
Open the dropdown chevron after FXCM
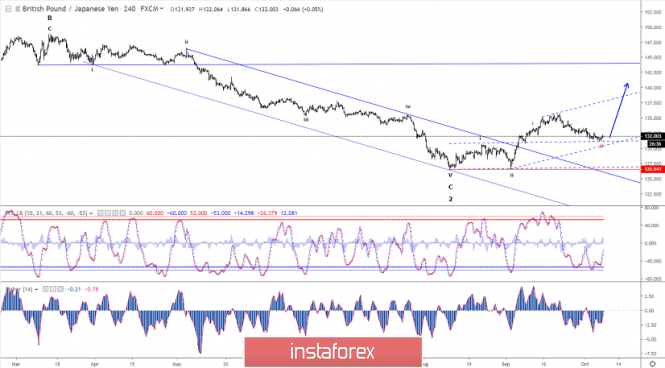tap(162, 8)
